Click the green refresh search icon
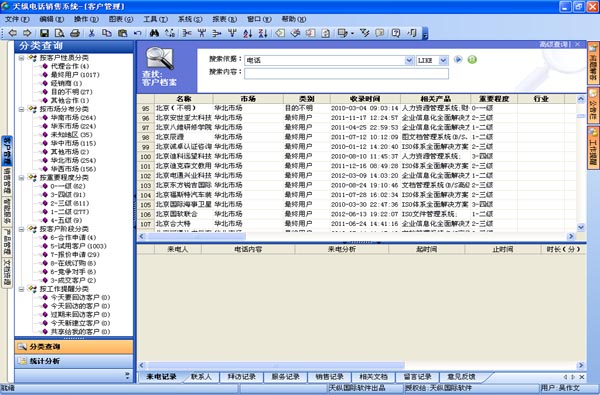The image size is (600, 395). tap(472, 59)
